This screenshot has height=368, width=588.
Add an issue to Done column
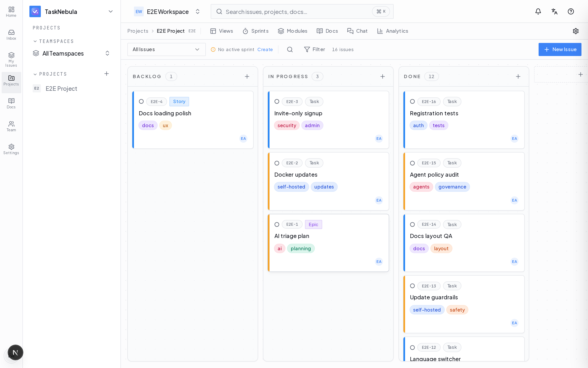[518, 76]
